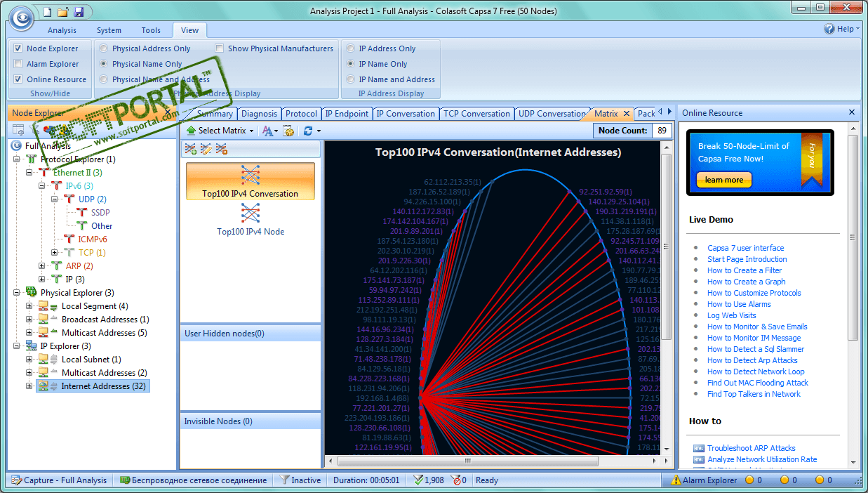868x493 pixels.
Task: Select IP Name Only radio button
Action: [x=351, y=64]
